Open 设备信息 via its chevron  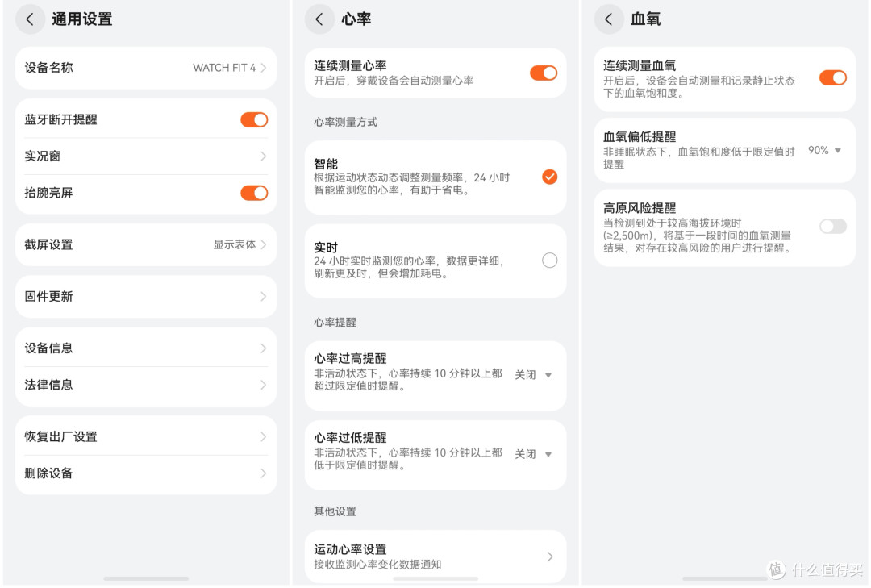pos(263,348)
